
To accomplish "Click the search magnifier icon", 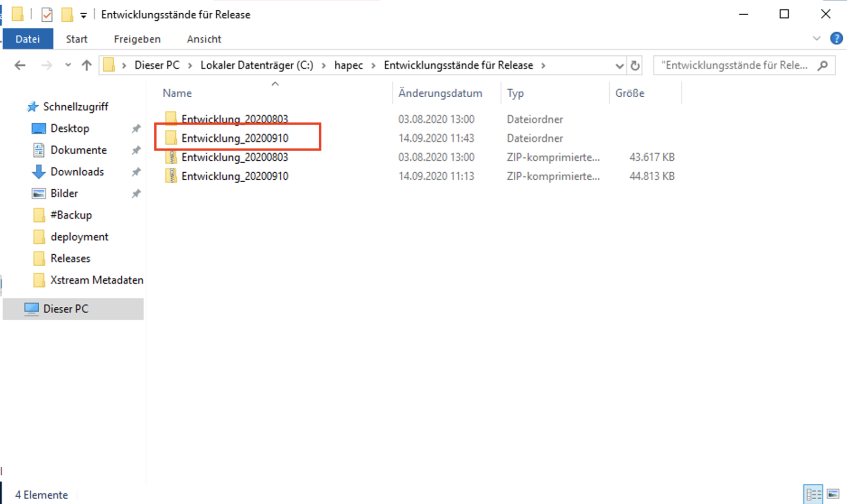I will point(822,65).
